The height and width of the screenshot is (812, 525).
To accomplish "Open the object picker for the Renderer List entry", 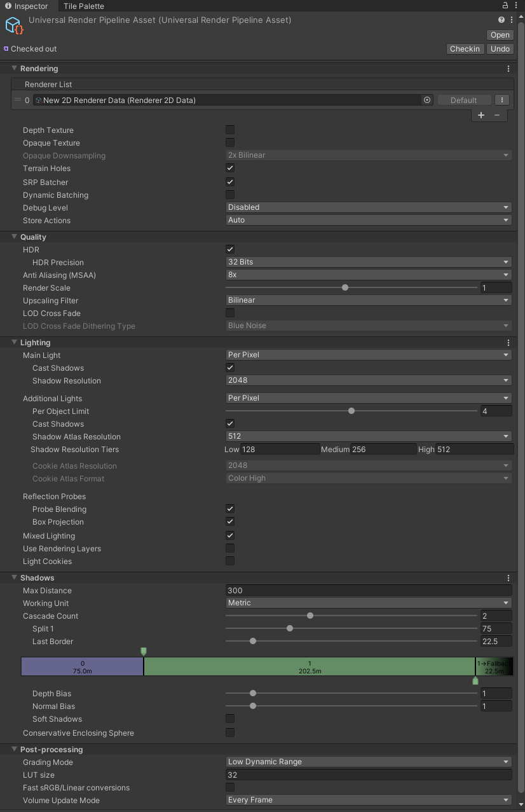I will 426,100.
